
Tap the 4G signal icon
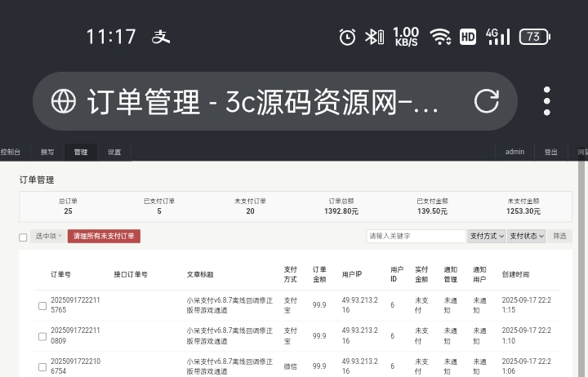(x=497, y=37)
